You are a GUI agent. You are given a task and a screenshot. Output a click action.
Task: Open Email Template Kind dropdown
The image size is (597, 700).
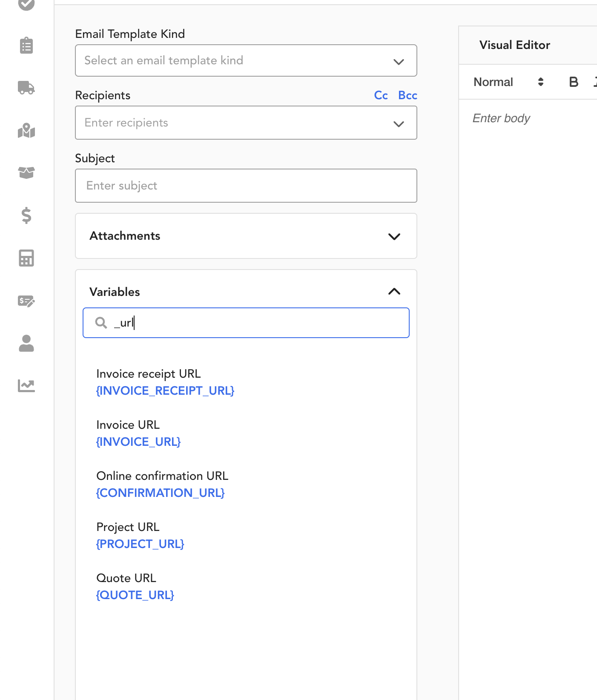click(246, 60)
